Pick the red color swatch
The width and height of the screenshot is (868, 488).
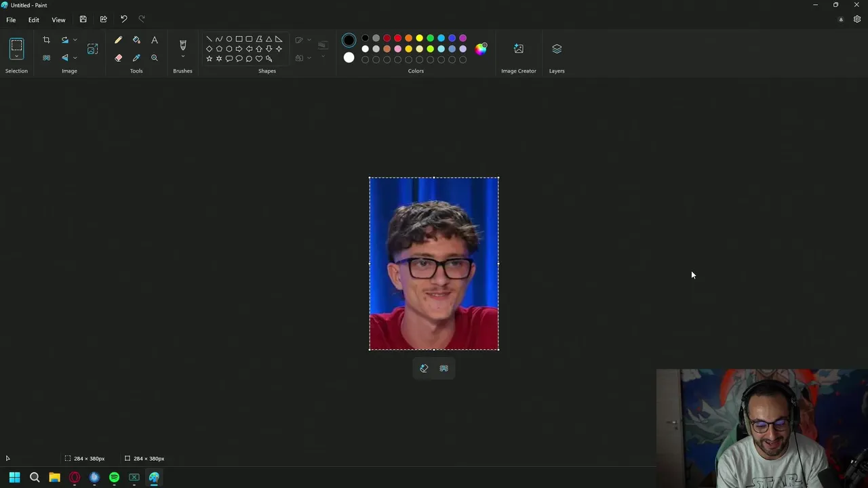[397, 38]
